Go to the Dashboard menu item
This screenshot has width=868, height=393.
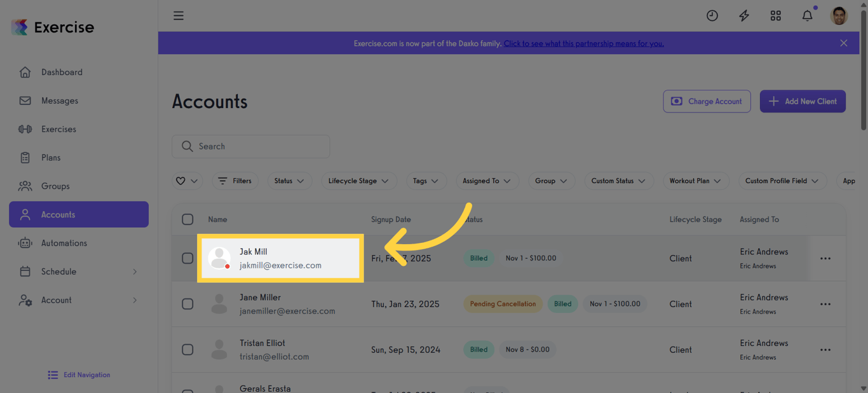[62, 72]
